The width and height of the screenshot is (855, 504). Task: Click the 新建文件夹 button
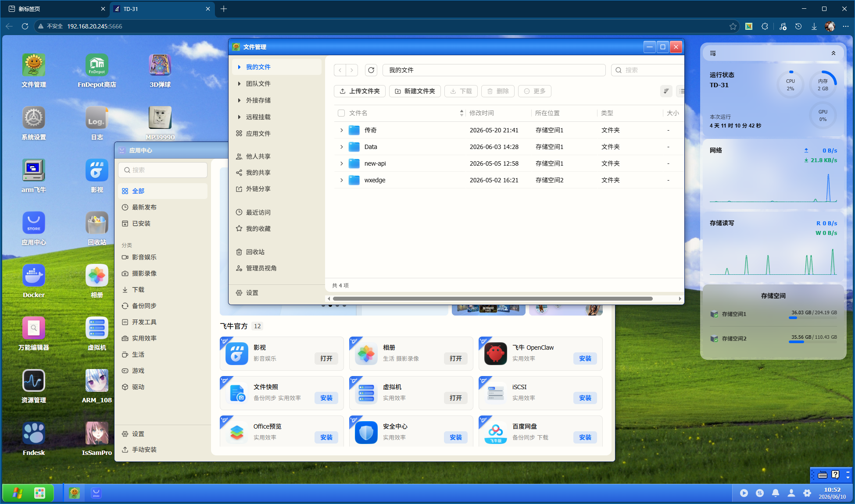point(415,91)
